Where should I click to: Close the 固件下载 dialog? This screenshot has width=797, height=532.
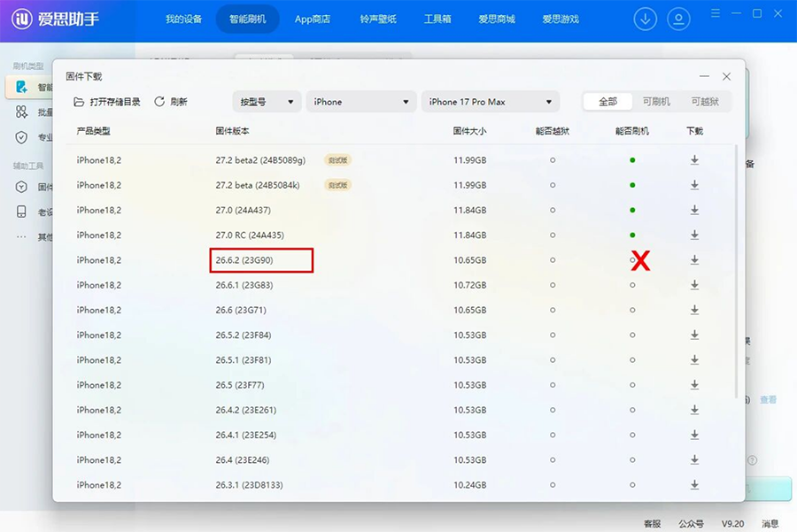pyautogui.click(x=726, y=76)
